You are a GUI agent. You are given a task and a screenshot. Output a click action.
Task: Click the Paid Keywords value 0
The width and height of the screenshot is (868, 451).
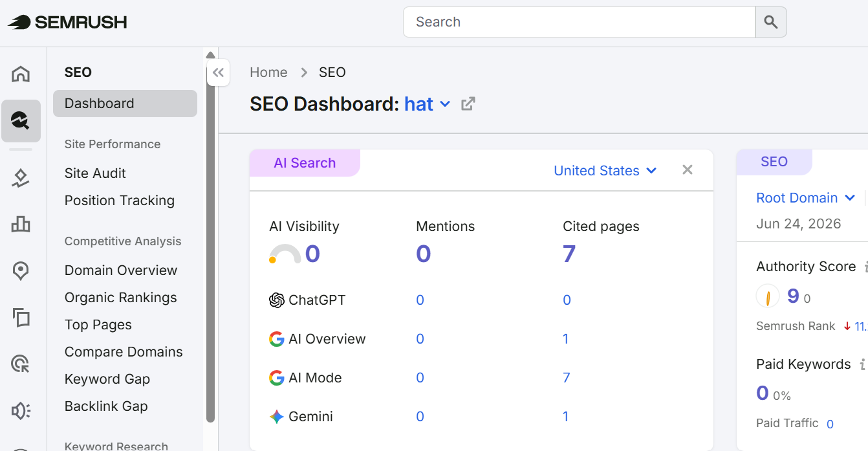pos(763,393)
